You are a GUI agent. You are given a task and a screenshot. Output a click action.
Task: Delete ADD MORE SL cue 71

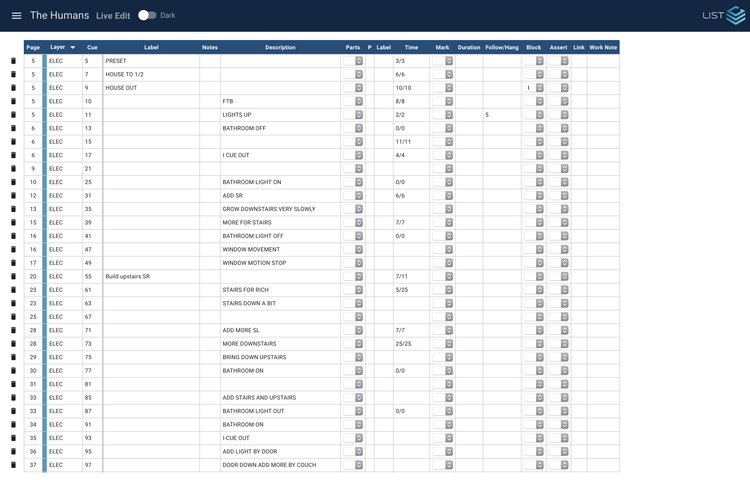[13, 330]
